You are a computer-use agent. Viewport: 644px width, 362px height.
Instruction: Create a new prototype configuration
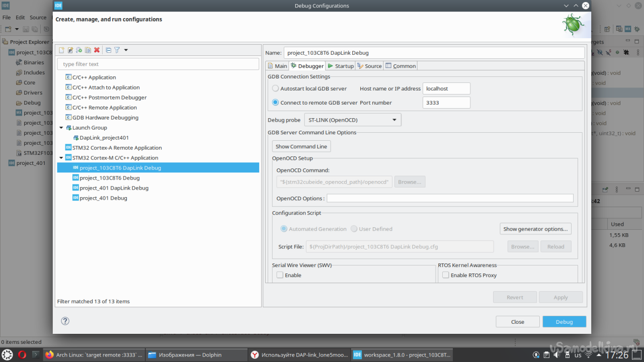click(70, 50)
